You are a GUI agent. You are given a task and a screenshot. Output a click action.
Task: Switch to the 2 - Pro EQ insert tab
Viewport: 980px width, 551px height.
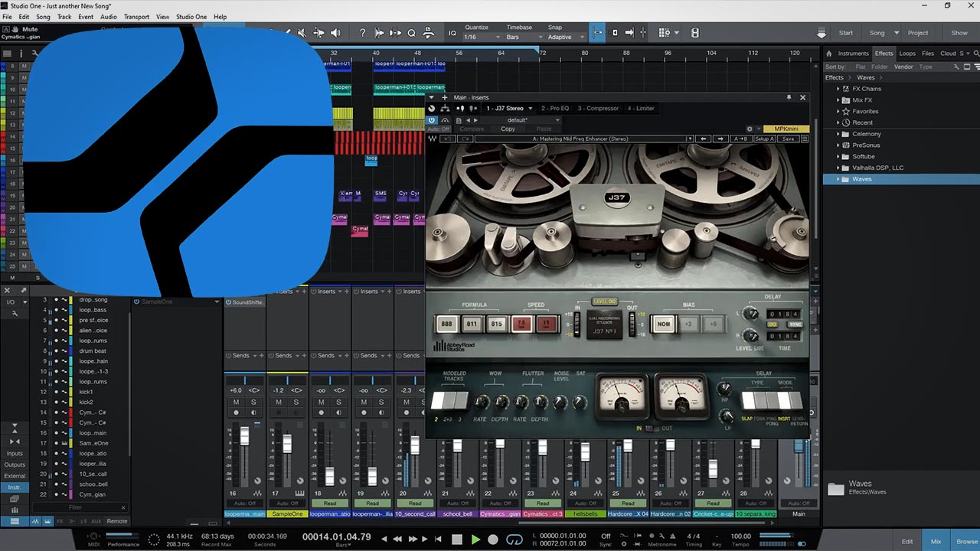[555, 109]
